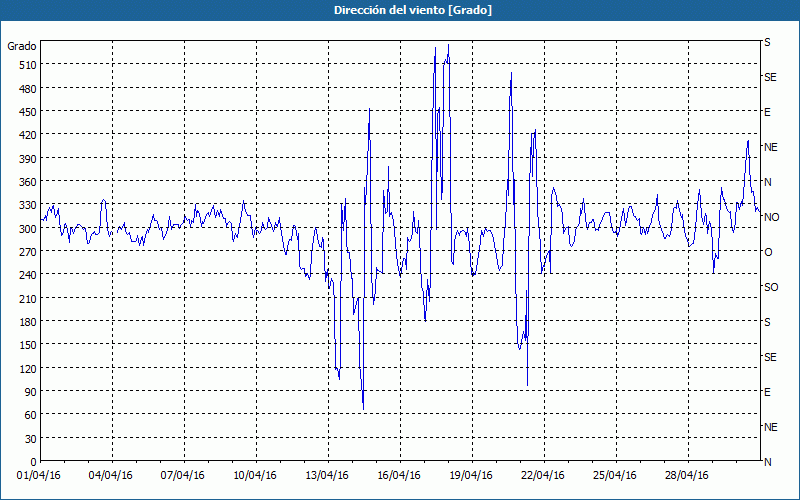
Task: Select the 22/04/16 date tick
Action: [x=543, y=476]
